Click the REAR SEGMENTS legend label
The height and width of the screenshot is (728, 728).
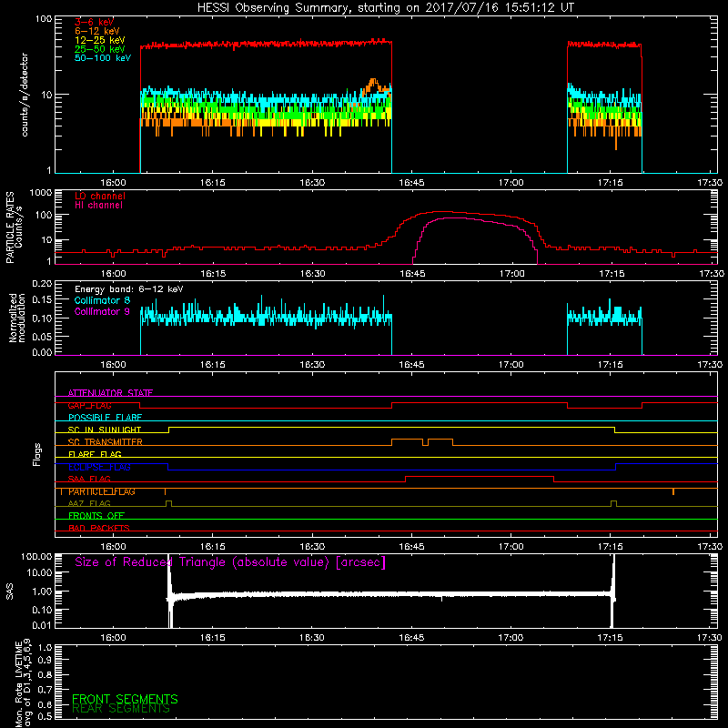point(121,709)
